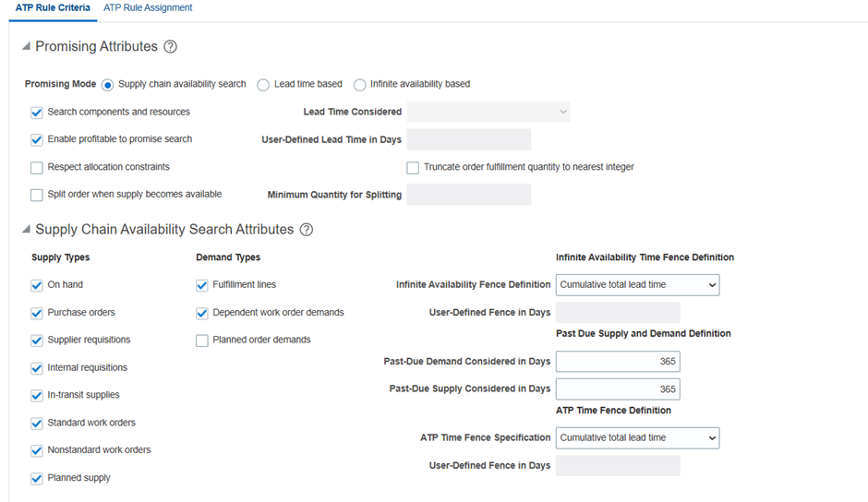Click Past Due Supply and Demand Definition heading
This screenshot has height=502, width=868.
pos(644,334)
